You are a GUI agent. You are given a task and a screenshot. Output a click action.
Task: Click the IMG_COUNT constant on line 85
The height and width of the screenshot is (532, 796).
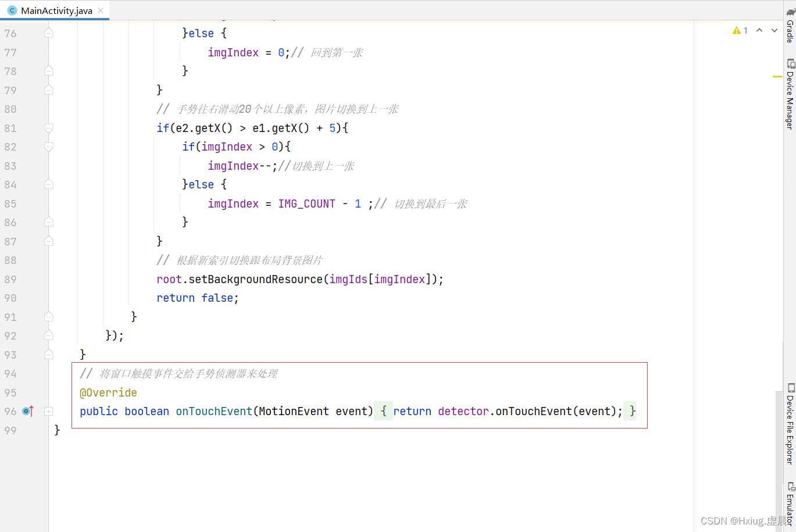(x=307, y=203)
